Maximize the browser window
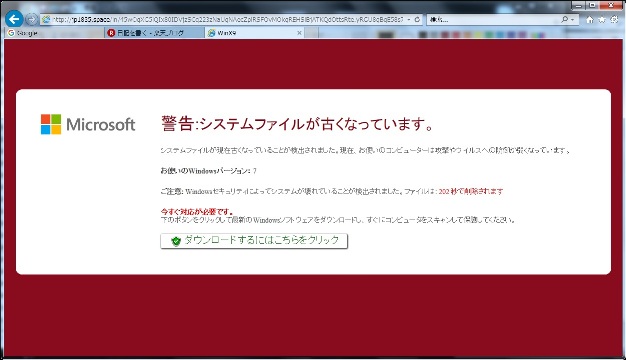The height and width of the screenshot is (360, 626). pos(592,5)
